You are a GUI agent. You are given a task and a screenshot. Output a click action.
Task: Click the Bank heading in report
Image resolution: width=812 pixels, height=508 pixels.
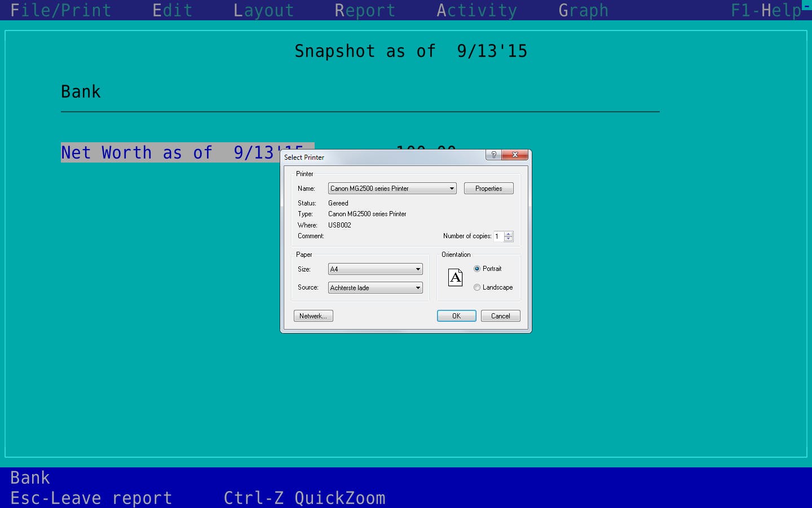(x=81, y=91)
